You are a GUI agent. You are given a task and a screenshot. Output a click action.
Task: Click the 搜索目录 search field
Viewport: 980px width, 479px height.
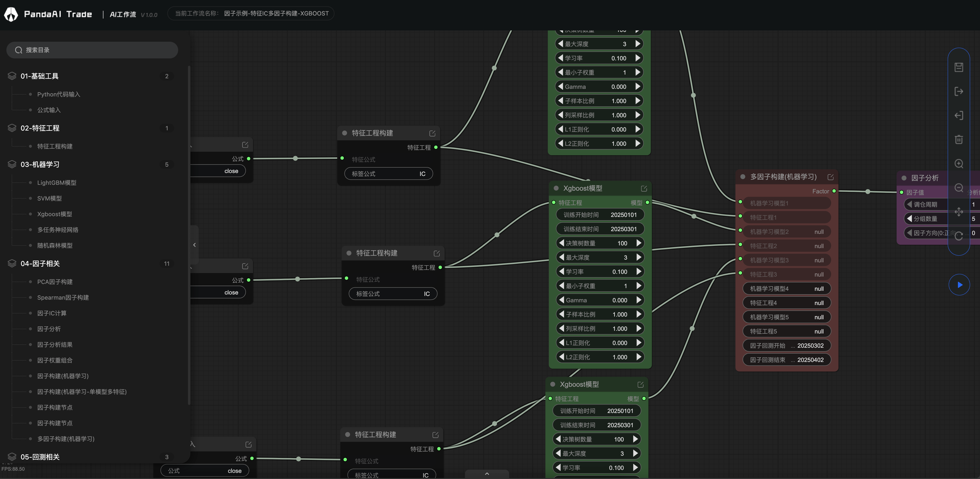(92, 50)
